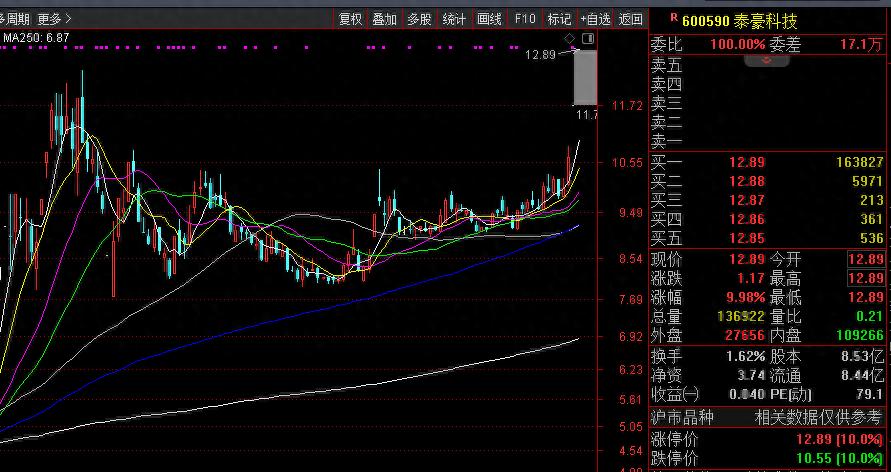
Task: Click the 沪市品种 label
Action: [x=682, y=418]
